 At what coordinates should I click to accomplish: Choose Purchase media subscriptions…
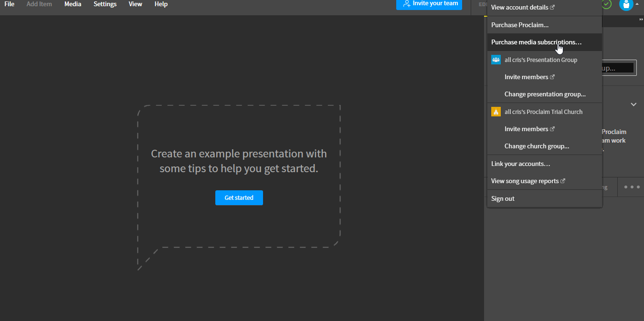pos(545,42)
